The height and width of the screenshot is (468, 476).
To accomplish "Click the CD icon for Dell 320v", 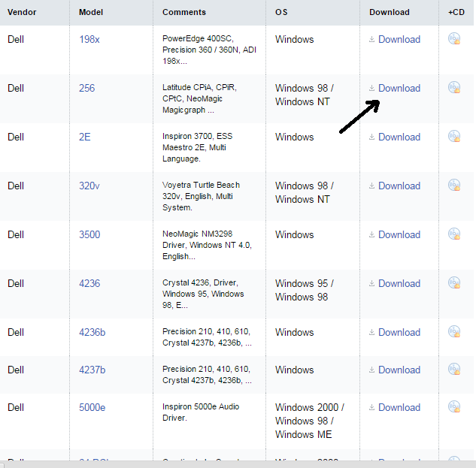I will click(x=454, y=186).
